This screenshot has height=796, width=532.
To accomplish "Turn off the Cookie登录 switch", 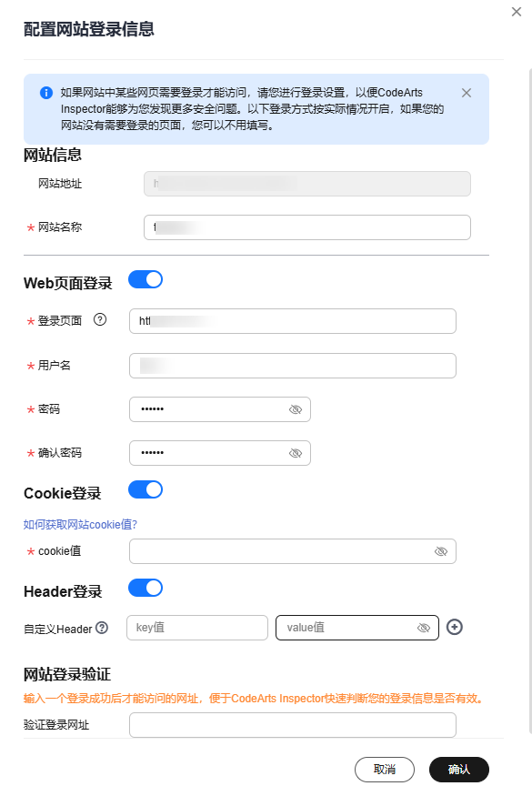I will pos(146,490).
